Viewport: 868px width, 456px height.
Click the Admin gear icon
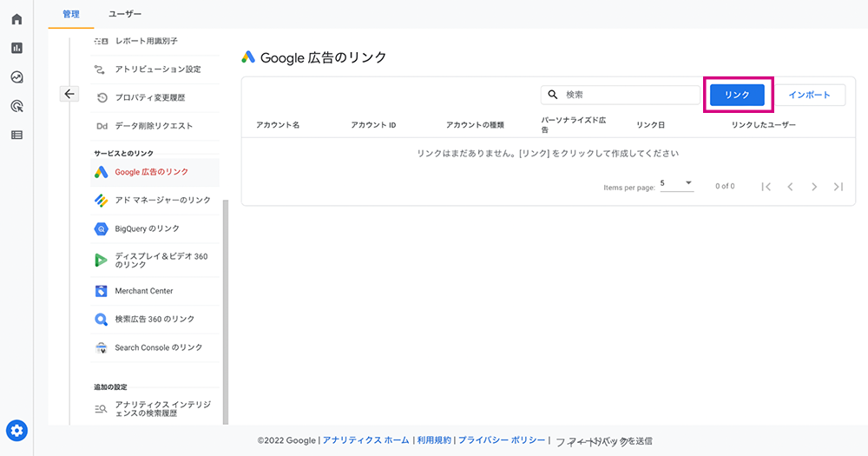click(x=16, y=431)
